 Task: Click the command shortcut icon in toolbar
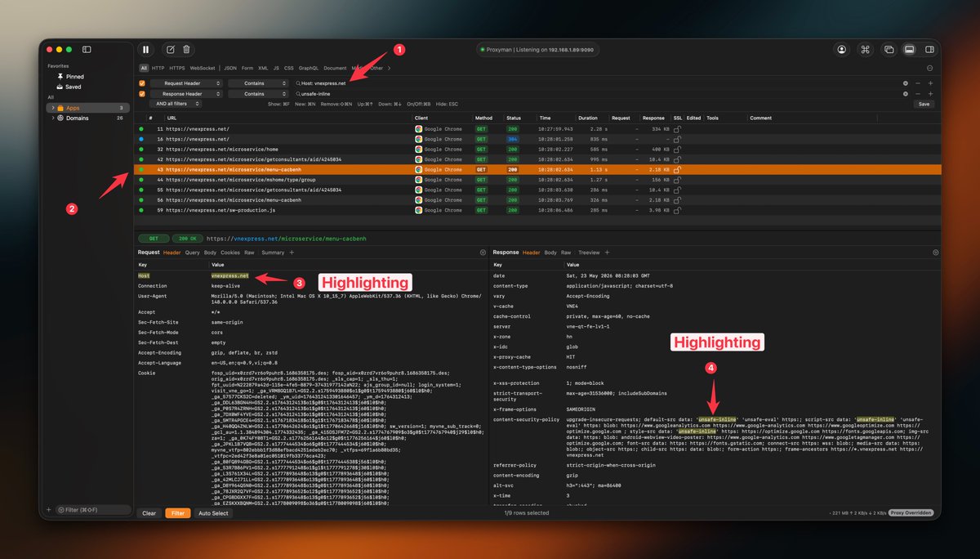click(x=866, y=50)
